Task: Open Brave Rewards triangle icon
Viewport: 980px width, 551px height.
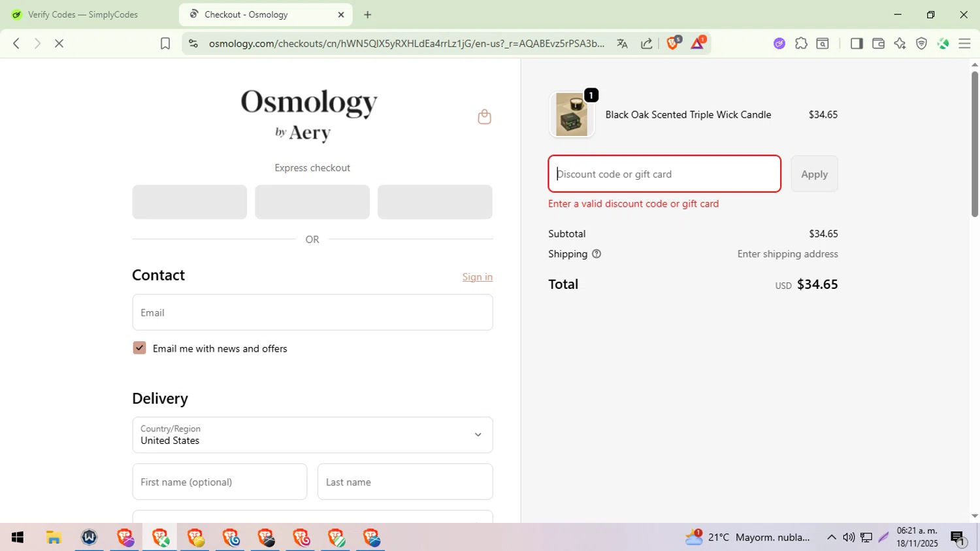Action: pyautogui.click(x=698, y=43)
